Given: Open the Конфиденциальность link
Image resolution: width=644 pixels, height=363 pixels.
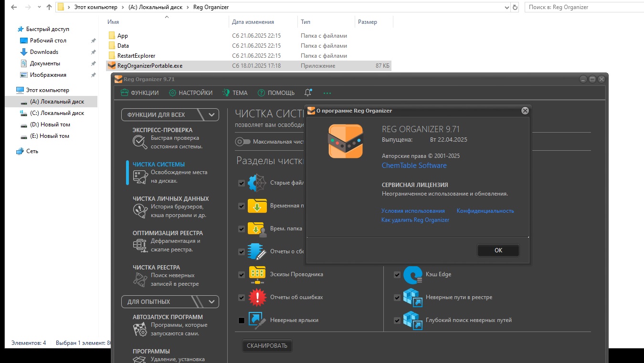Looking at the screenshot, I should click(x=486, y=211).
